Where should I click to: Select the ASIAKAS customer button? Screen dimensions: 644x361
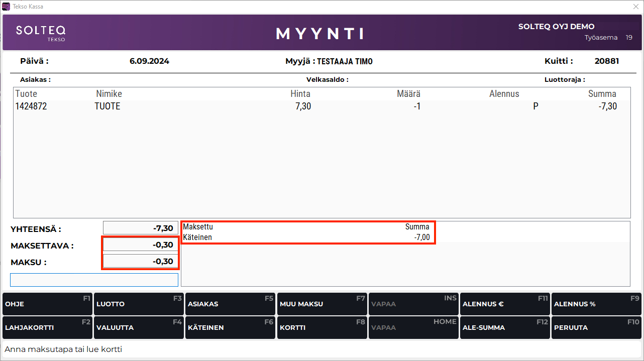coord(230,304)
